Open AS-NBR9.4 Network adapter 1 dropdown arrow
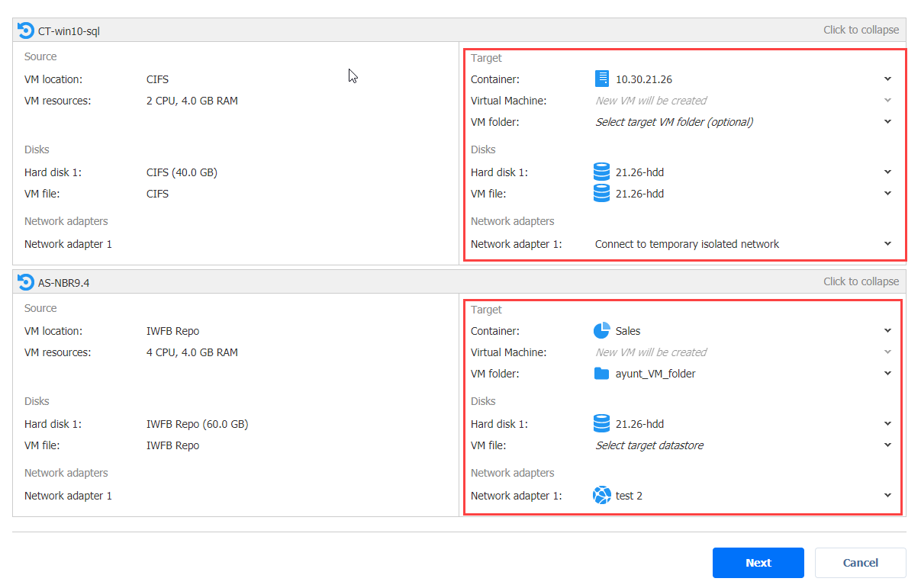The width and height of the screenshot is (921, 588). click(x=887, y=495)
